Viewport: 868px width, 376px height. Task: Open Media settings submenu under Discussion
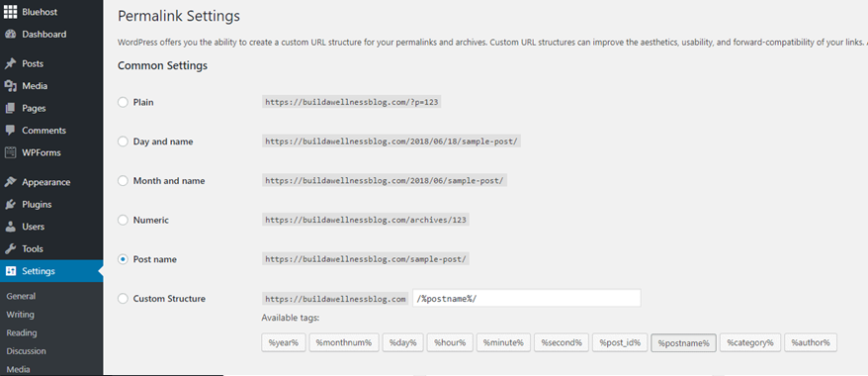click(x=18, y=369)
